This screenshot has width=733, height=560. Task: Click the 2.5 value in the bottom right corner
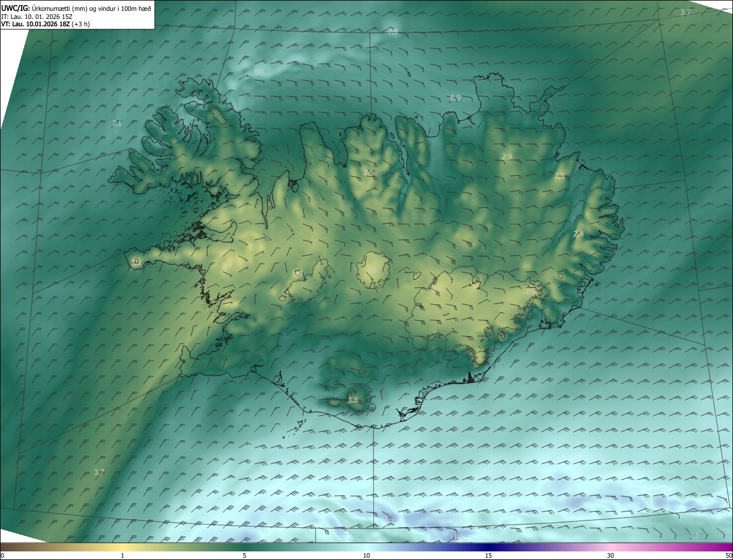click(694, 535)
